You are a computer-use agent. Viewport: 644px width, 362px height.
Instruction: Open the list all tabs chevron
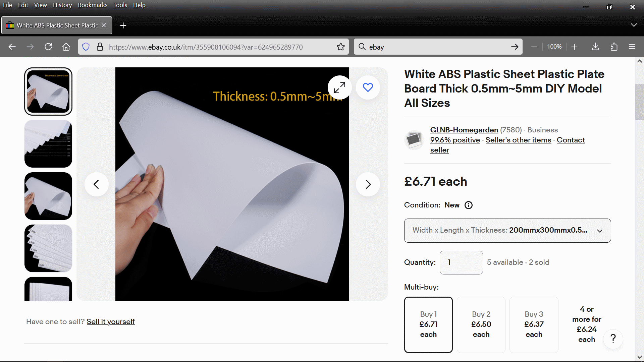click(x=634, y=25)
